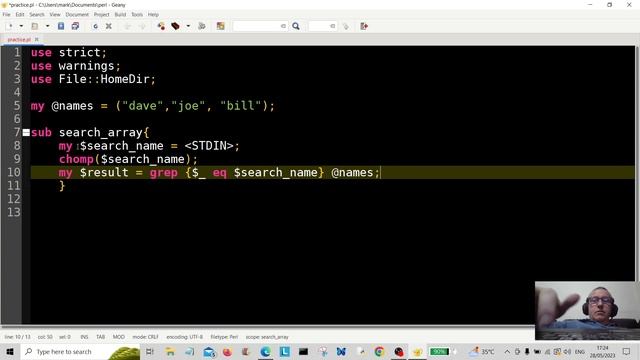Save the current file with the toolbar icon

point(61,26)
